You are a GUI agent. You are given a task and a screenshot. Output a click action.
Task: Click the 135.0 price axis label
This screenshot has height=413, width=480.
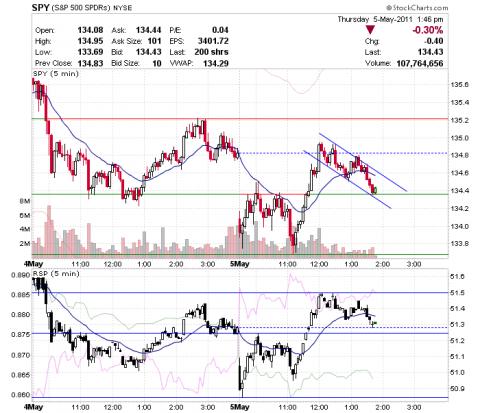460,138
